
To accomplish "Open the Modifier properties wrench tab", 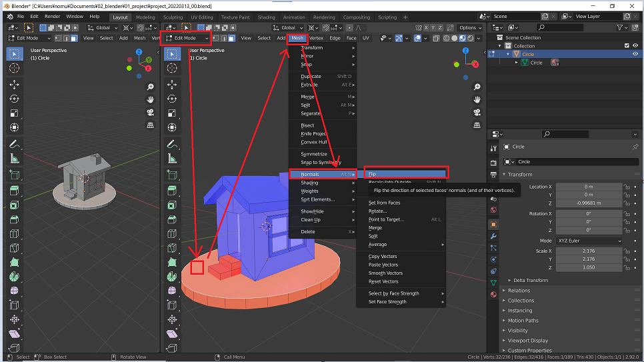I will pos(494,236).
